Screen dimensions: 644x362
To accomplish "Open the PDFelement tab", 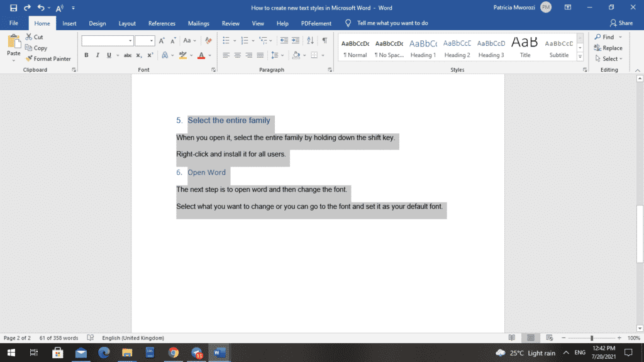I will (316, 23).
